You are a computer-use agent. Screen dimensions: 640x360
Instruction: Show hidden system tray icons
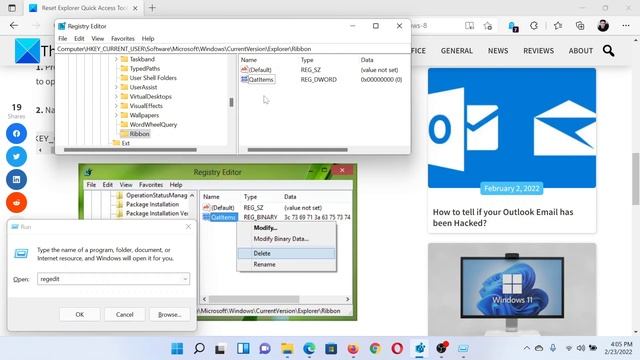[x=527, y=348]
